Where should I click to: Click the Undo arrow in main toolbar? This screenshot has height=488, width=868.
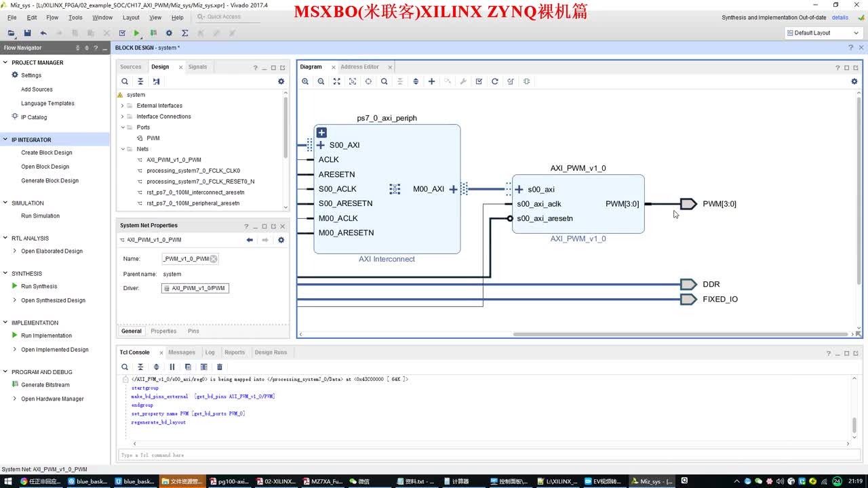pos(43,33)
